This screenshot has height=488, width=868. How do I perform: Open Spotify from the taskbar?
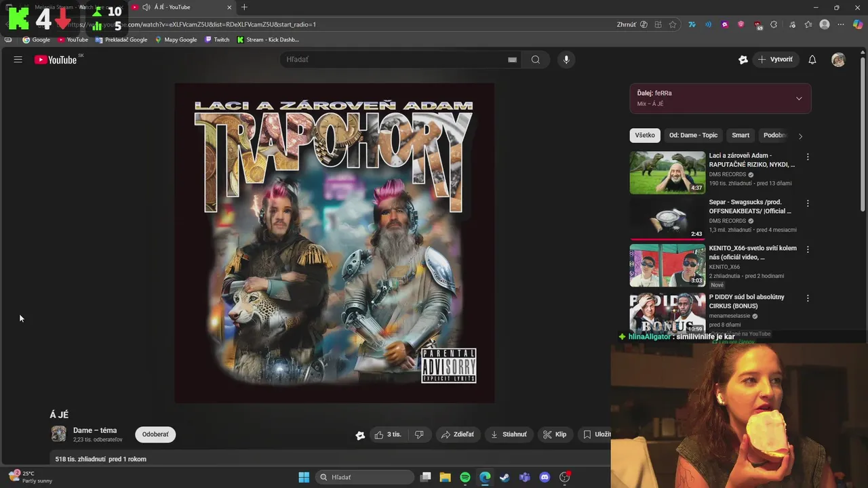point(465,477)
